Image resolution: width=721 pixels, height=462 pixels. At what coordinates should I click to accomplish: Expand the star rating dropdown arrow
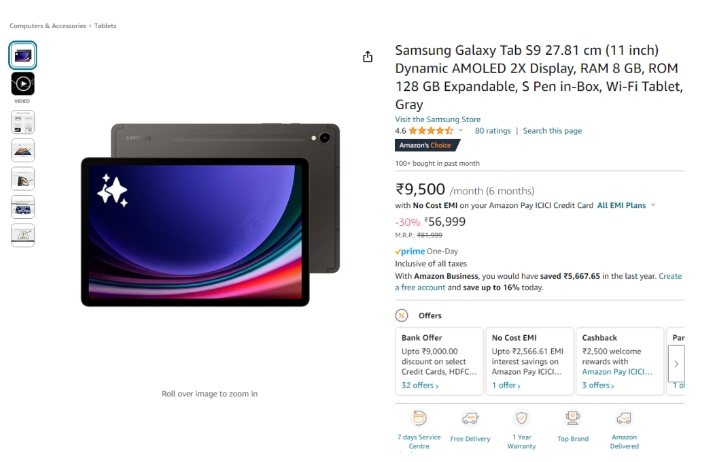pyautogui.click(x=460, y=131)
